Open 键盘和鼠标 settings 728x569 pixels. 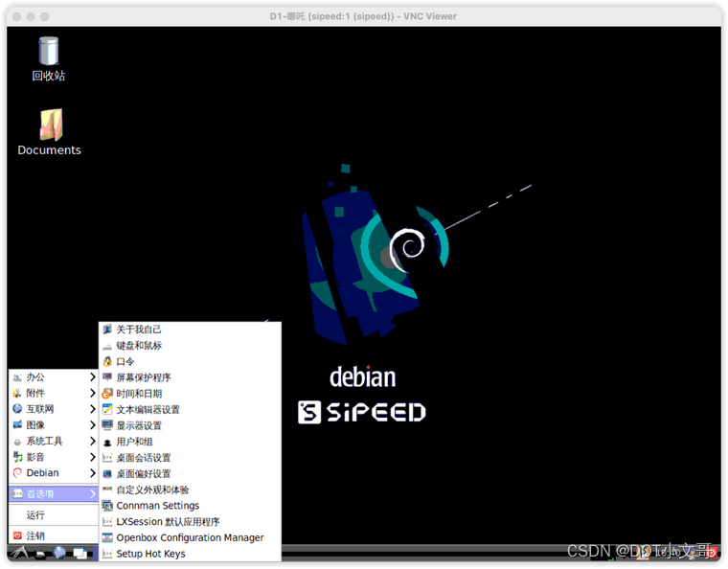pyautogui.click(x=190, y=345)
